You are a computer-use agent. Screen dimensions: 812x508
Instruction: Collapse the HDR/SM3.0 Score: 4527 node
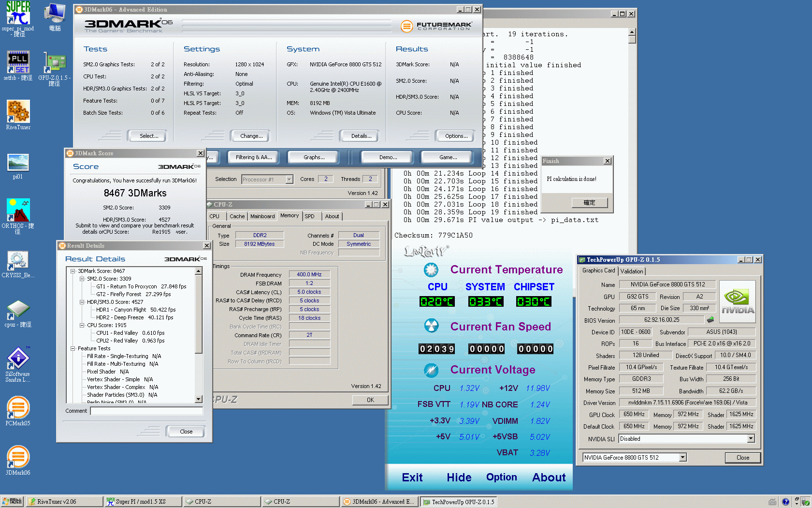[82, 302]
